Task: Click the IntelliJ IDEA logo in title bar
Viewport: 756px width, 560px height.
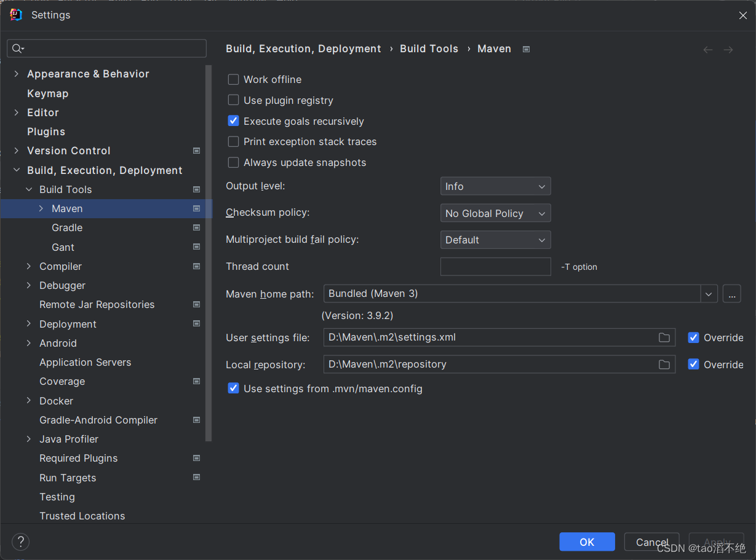Action: (16, 15)
